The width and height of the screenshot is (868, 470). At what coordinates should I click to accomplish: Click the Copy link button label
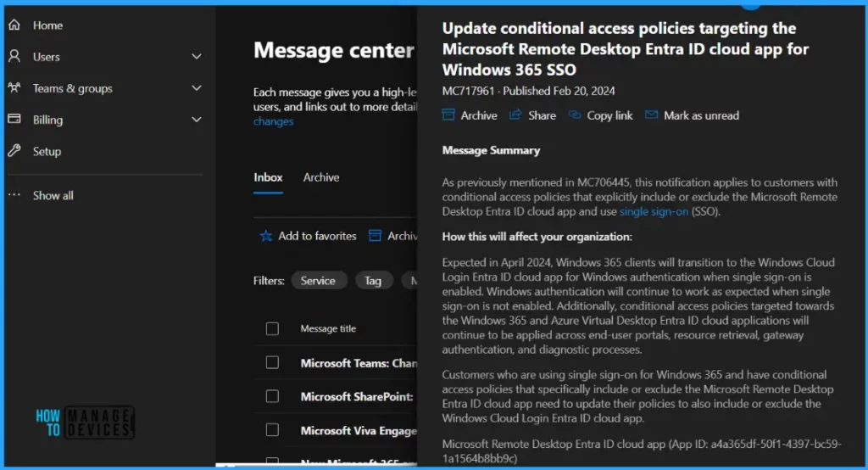click(x=609, y=115)
